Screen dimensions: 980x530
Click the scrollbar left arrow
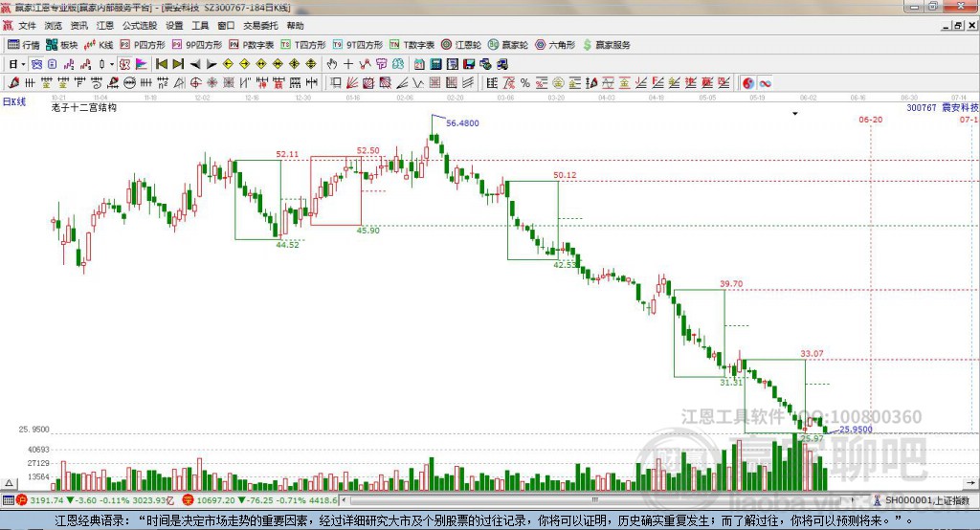[x=344, y=500]
